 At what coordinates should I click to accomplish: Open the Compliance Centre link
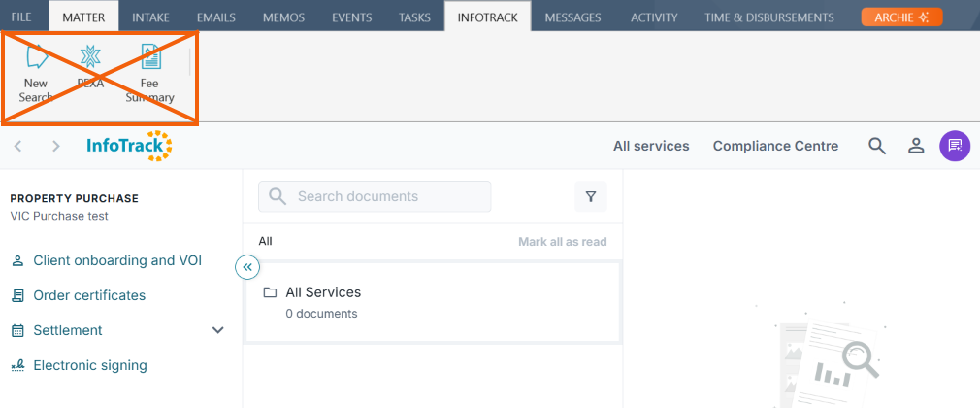[775, 146]
